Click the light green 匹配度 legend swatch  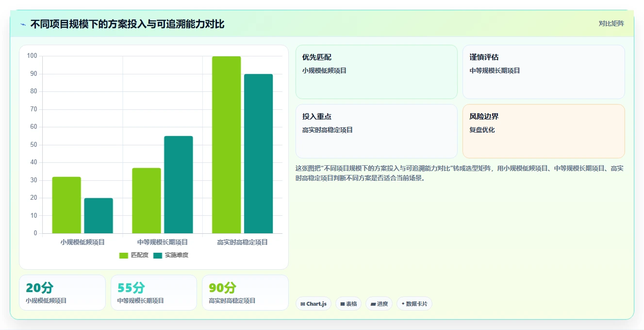pos(124,255)
